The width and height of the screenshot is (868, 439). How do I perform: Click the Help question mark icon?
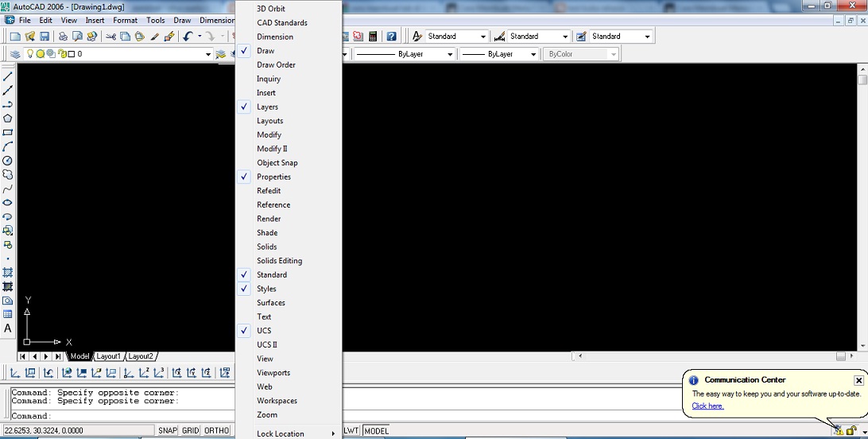(391, 37)
